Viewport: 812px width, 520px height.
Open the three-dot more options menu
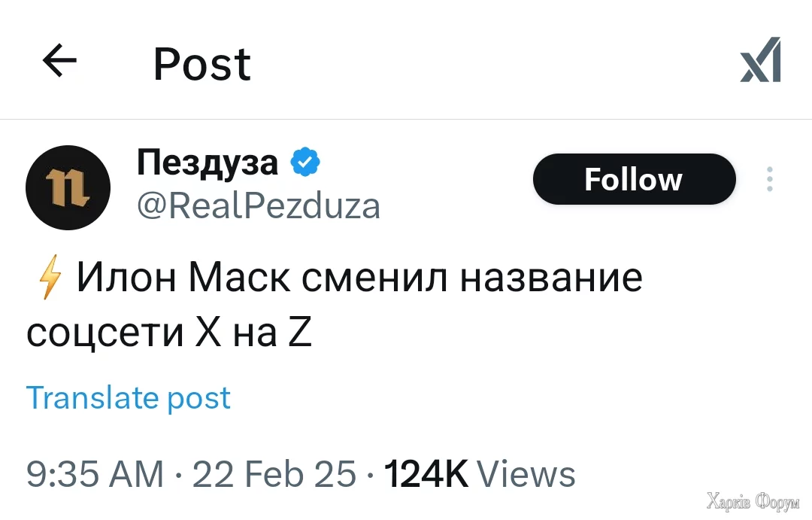point(769,179)
